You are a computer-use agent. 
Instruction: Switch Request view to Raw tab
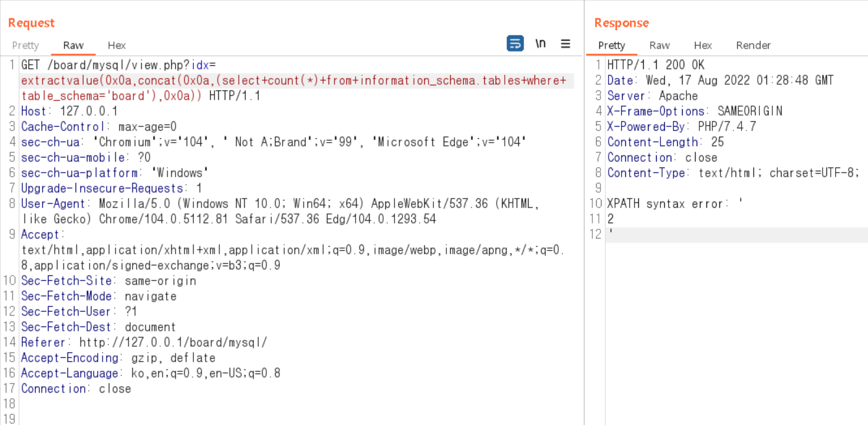pyautogui.click(x=73, y=45)
